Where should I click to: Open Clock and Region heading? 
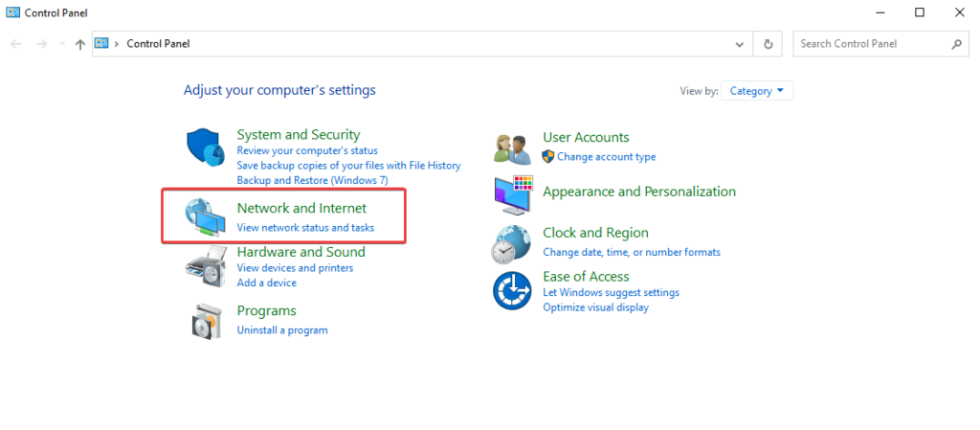click(x=595, y=233)
